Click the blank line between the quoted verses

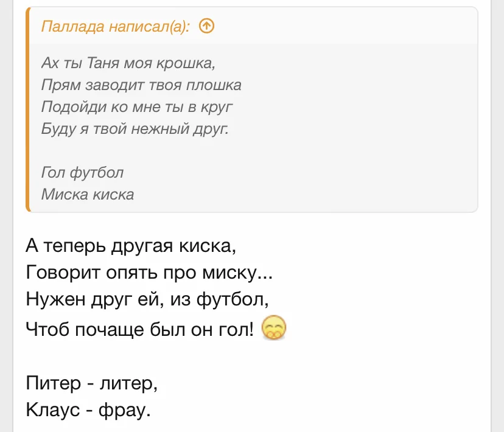coord(183,150)
